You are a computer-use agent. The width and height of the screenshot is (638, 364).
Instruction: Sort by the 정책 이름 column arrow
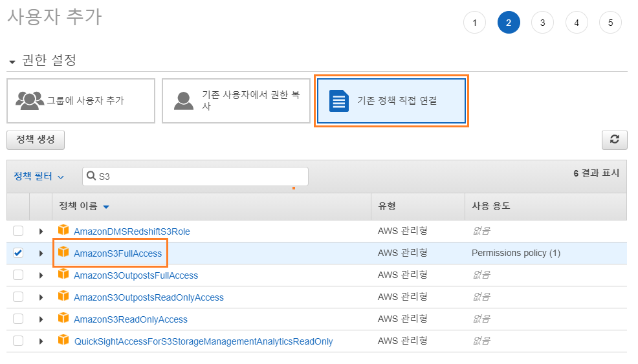[106, 207]
